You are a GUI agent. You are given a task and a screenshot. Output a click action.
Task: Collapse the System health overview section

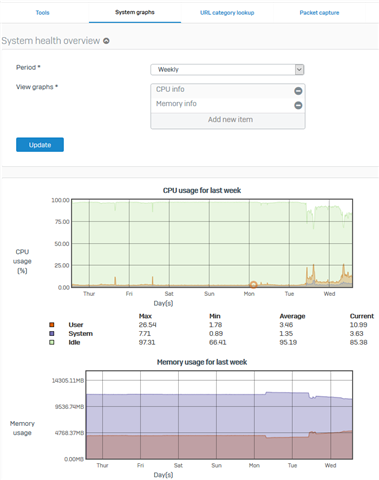coord(106,41)
